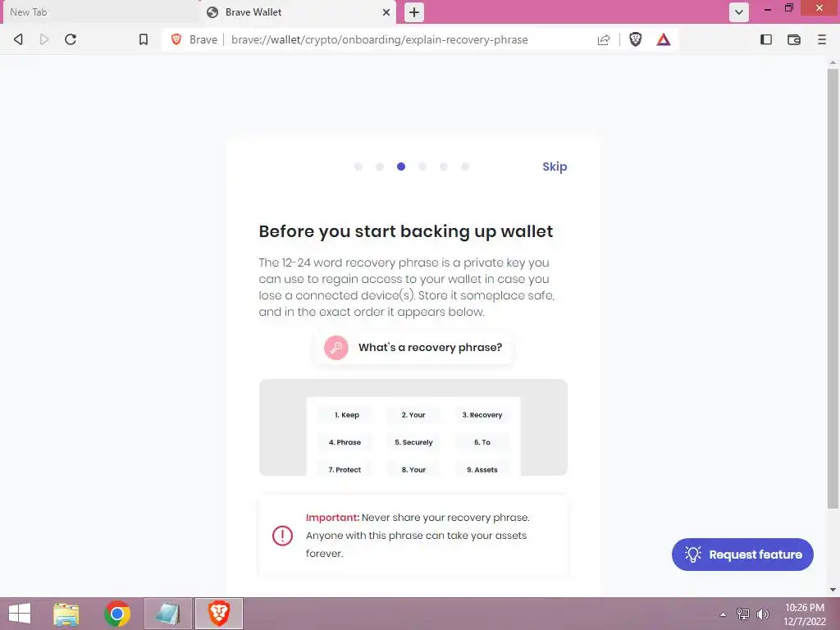The image size is (840, 630).
Task: Click the '7. Protect' word chip
Action: pos(345,469)
